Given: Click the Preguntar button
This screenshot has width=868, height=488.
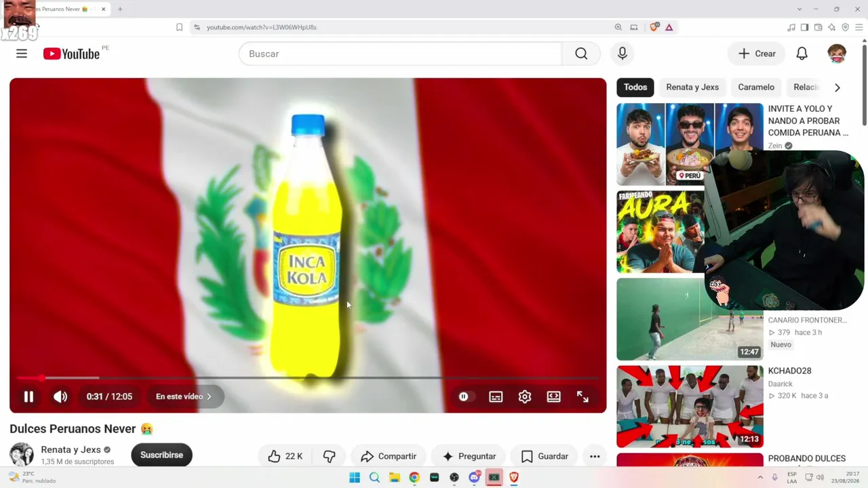Looking at the screenshot, I should coord(469,456).
